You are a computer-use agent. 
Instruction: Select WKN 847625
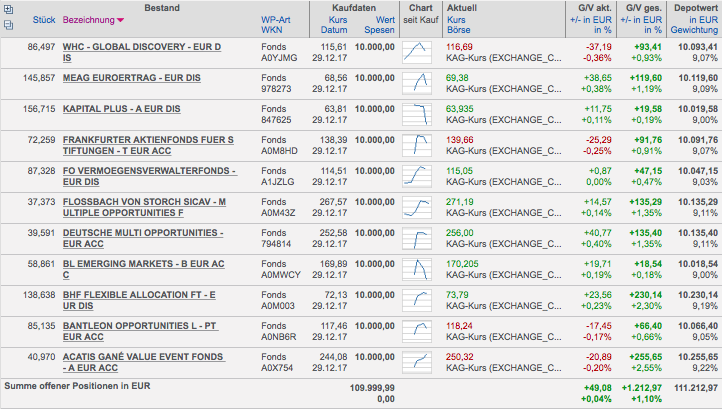pos(276,120)
